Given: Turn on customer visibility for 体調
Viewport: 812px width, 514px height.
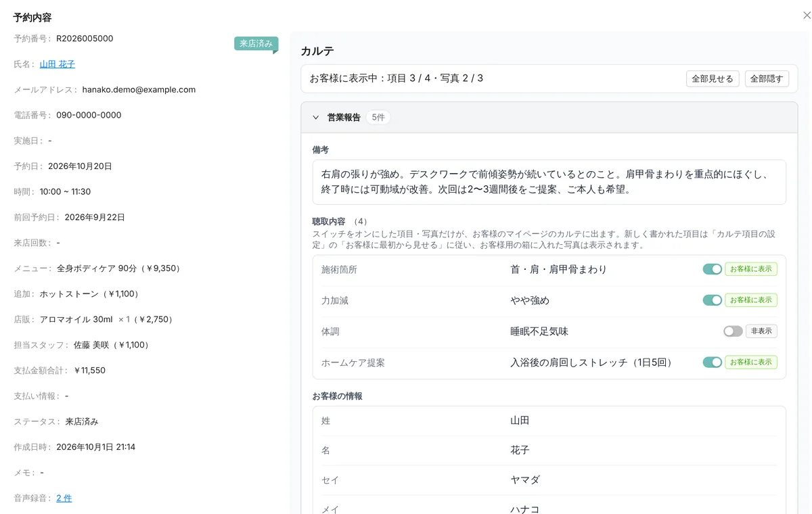Looking at the screenshot, I should (x=733, y=331).
